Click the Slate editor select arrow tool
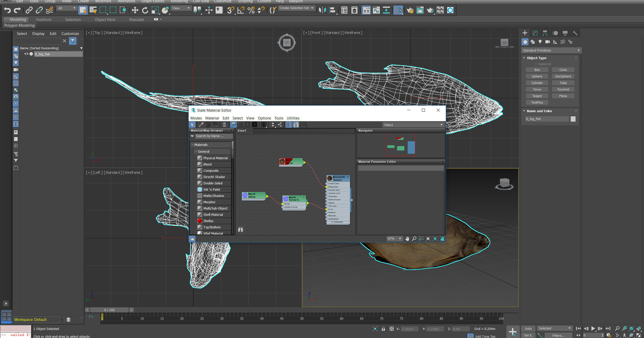This screenshot has width=644, height=338. 192,125
